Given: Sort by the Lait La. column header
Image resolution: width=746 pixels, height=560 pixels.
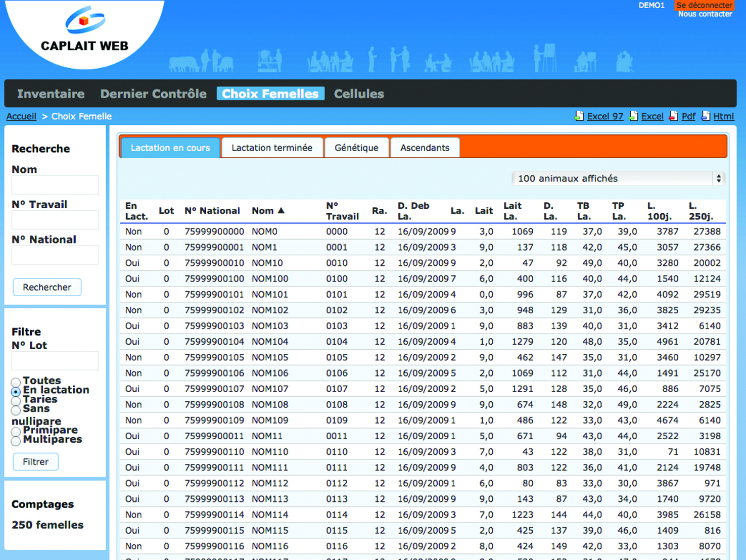Looking at the screenshot, I should 512,211.
